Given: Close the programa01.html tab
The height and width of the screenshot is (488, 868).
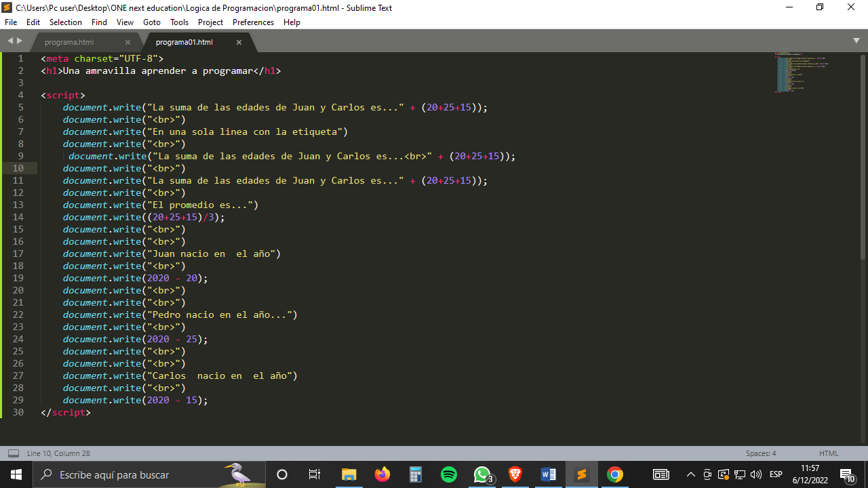Looking at the screenshot, I should tap(239, 42).
